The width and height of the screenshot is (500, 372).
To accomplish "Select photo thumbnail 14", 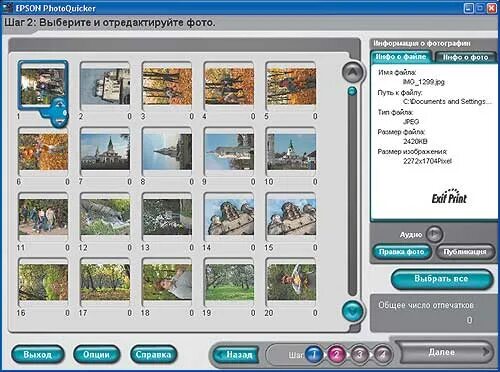I will tap(229, 217).
